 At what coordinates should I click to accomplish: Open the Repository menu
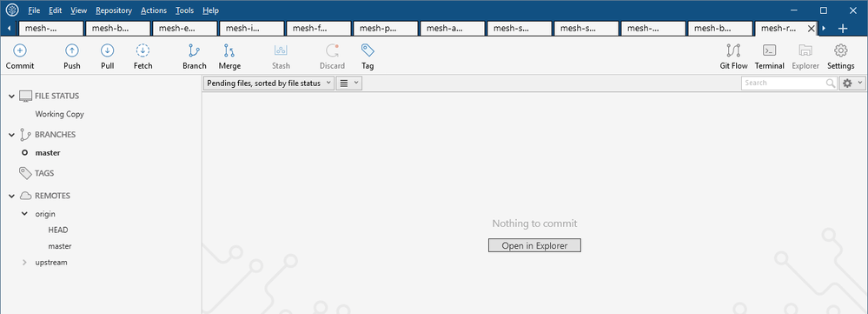[114, 10]
